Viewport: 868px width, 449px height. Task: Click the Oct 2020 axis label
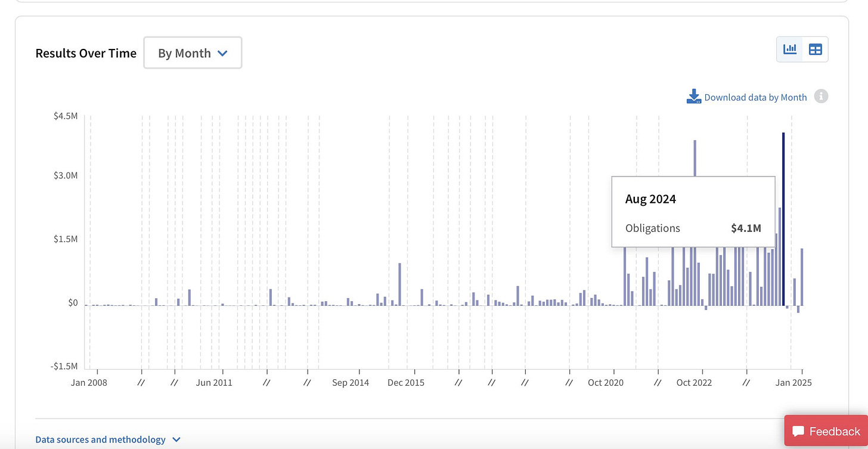(x=605, y=382)
